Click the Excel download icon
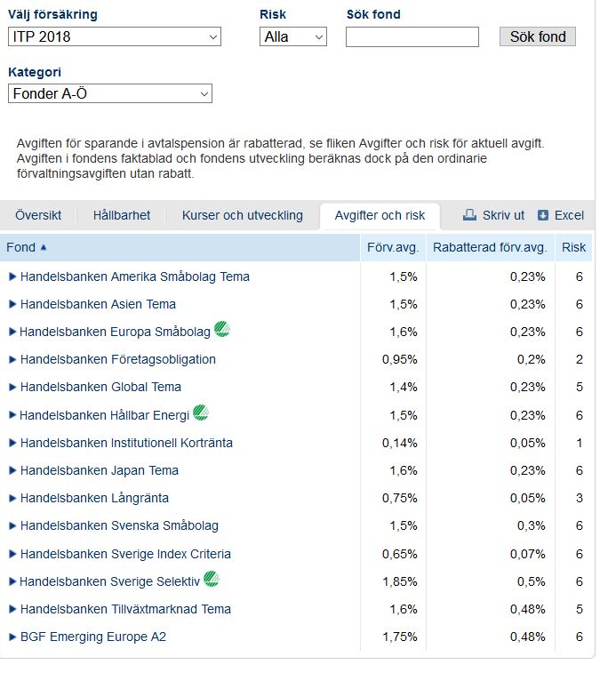 coord(543,215)
